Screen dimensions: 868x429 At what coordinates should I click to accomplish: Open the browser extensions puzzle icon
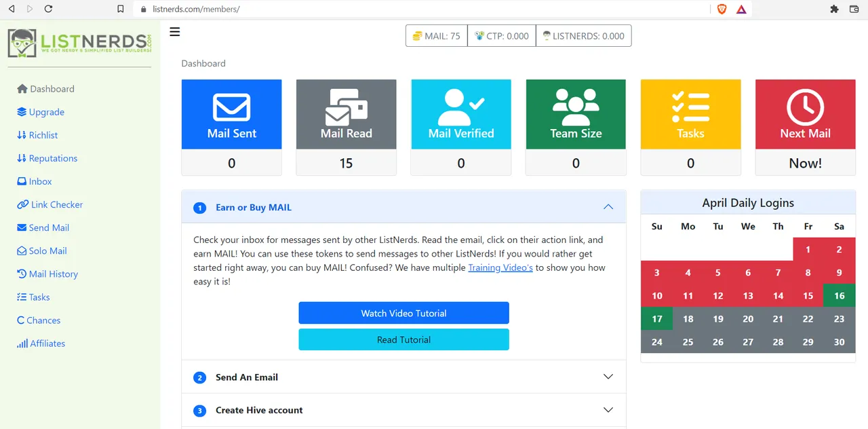point(834,9)
